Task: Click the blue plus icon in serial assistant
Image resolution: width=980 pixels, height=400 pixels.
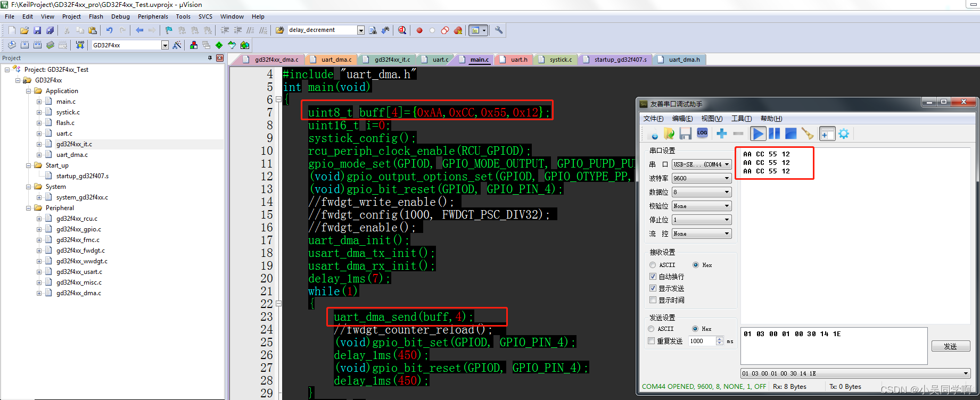Action: tap(722, 134)
